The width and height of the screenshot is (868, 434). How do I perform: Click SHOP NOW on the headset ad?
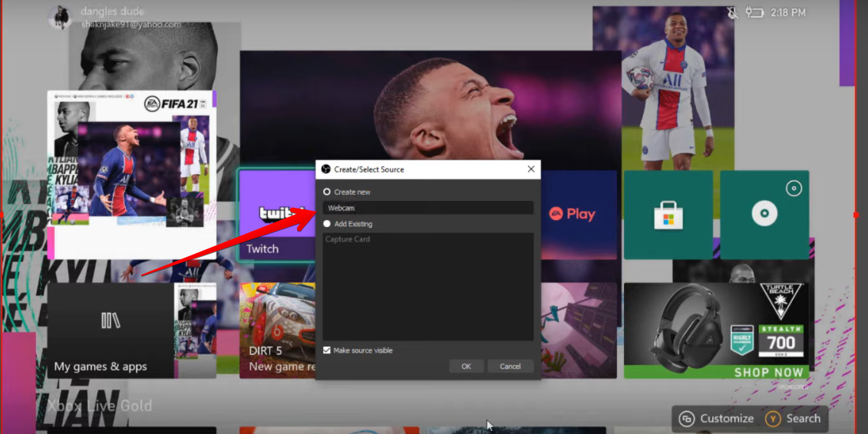(x=768, y=372)
